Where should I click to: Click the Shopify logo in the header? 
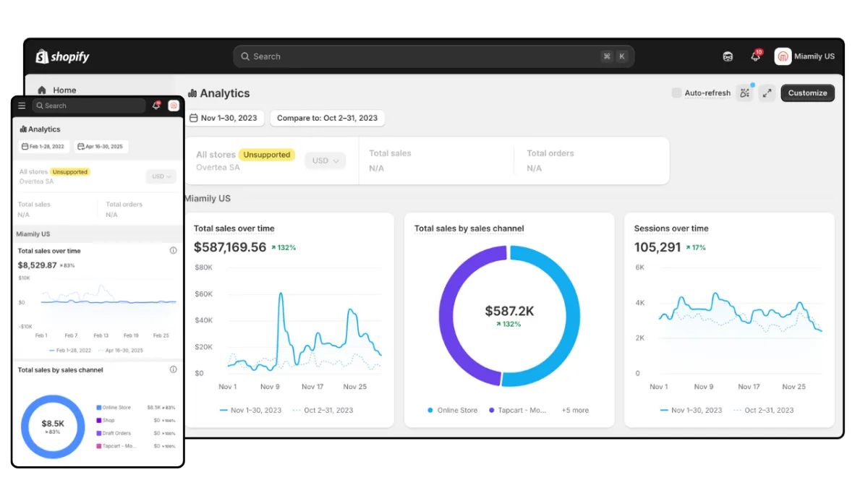[x=63, y=56]
